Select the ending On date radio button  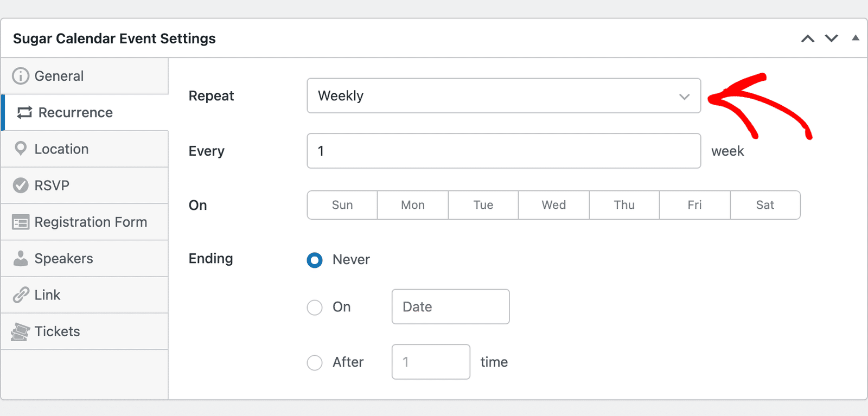(x=315, y=308)
